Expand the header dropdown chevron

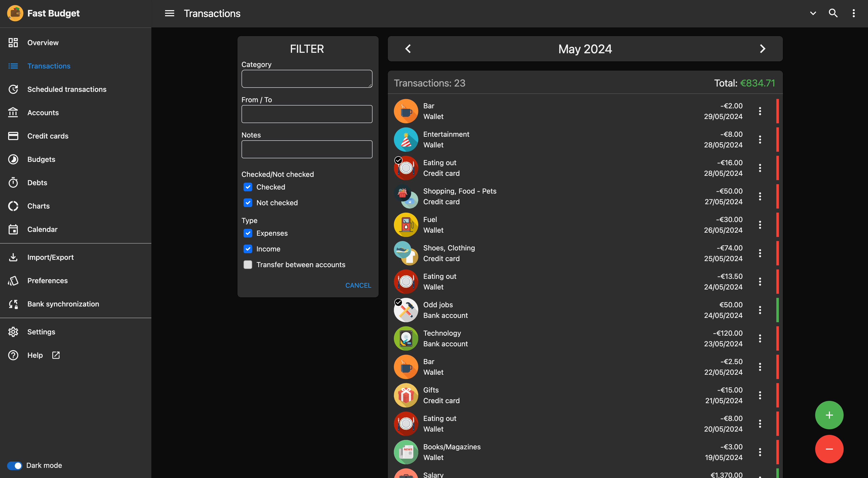pos(813,13)
